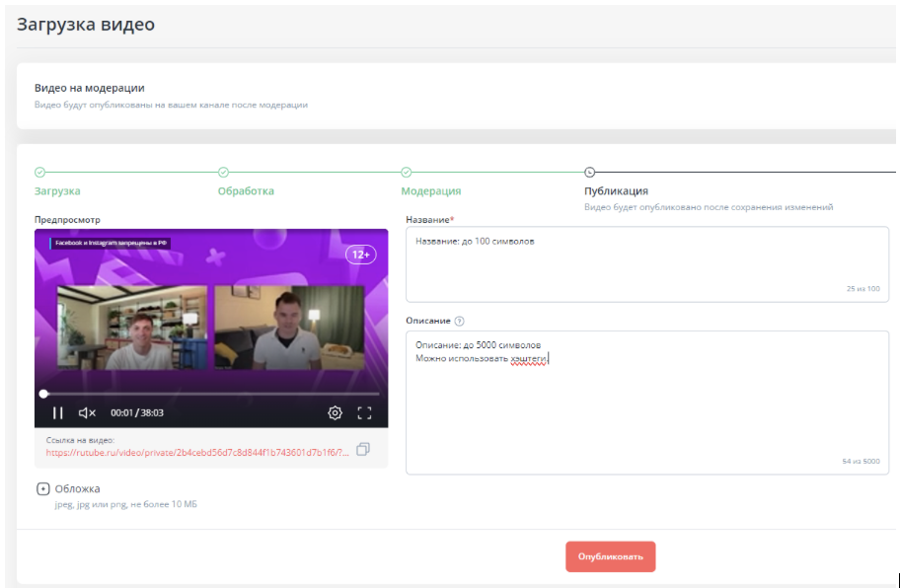Focus the Название text field
The image size is (900, 588).
pyautogui.click(x=647, y=264)
